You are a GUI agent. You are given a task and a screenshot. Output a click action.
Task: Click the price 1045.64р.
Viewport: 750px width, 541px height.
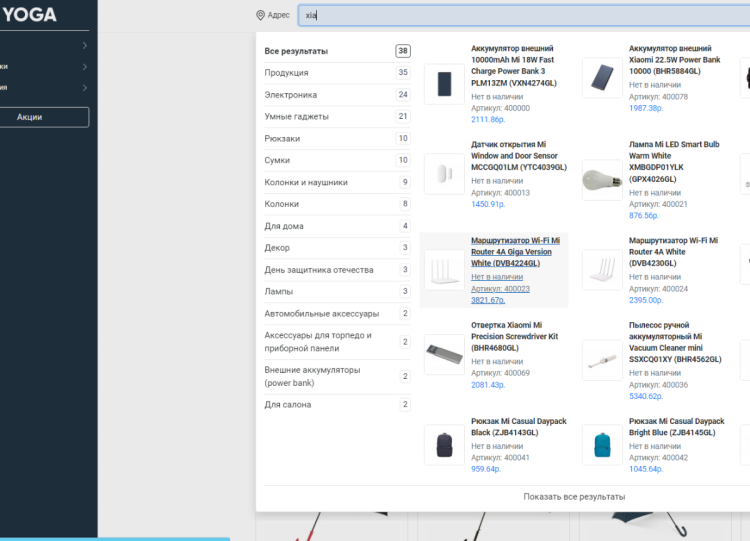(x=646, y=469)
